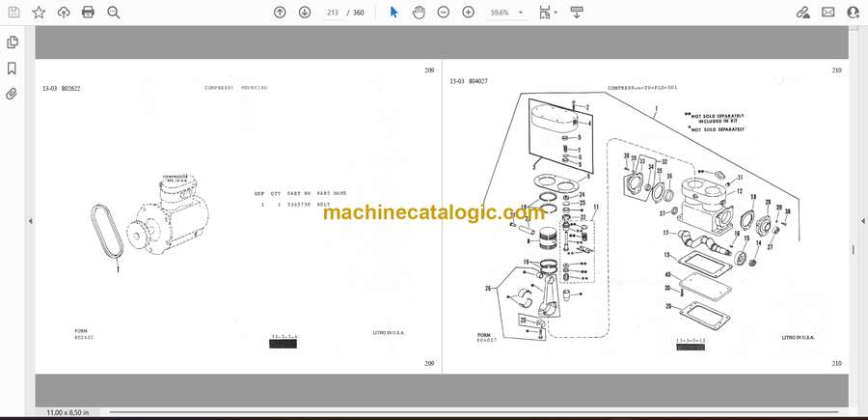
Task: Activate the selection arrow tool
Action: tap(393, 13)
